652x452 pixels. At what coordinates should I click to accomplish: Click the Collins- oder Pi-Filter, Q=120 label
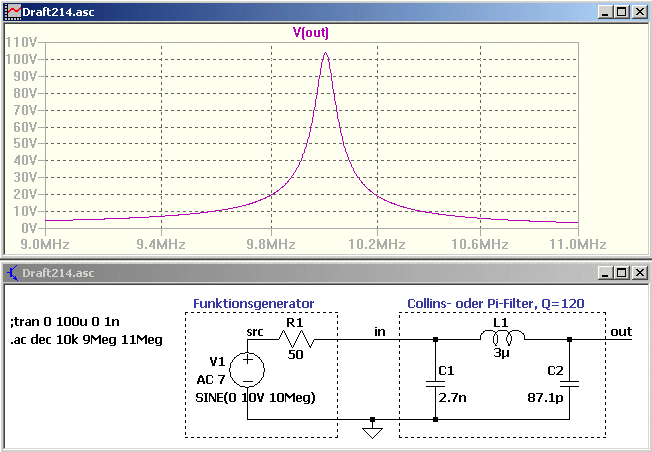pyautogui.click(x=496, y=304)
